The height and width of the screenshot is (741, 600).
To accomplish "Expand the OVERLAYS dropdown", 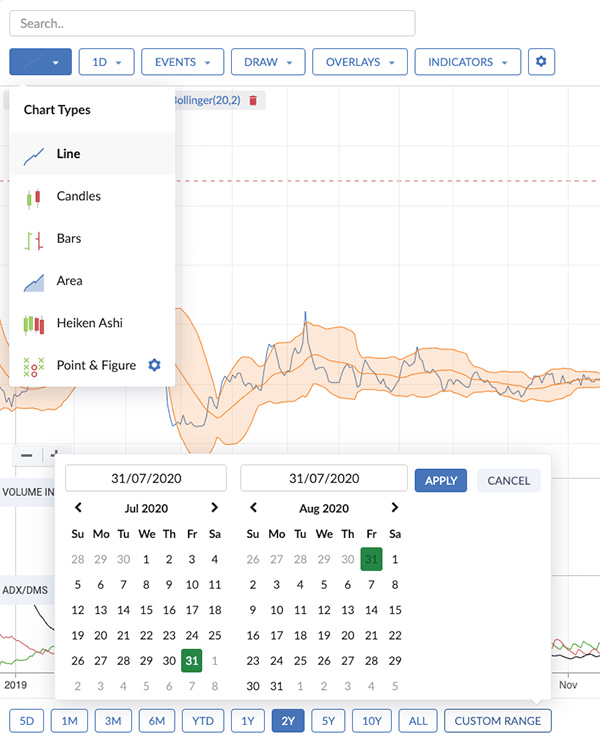I will 360,61.
